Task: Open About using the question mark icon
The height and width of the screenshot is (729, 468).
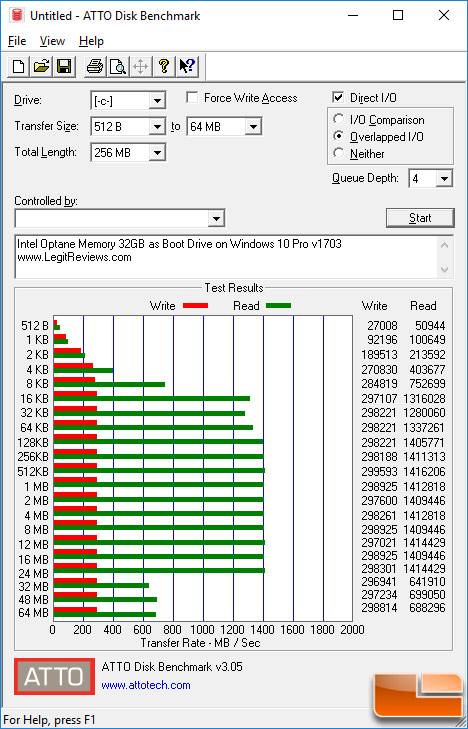Action: 163,66
